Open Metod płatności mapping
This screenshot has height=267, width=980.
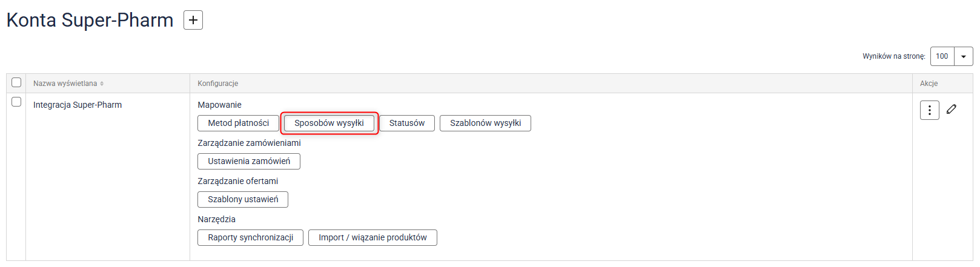pos(238,123)
